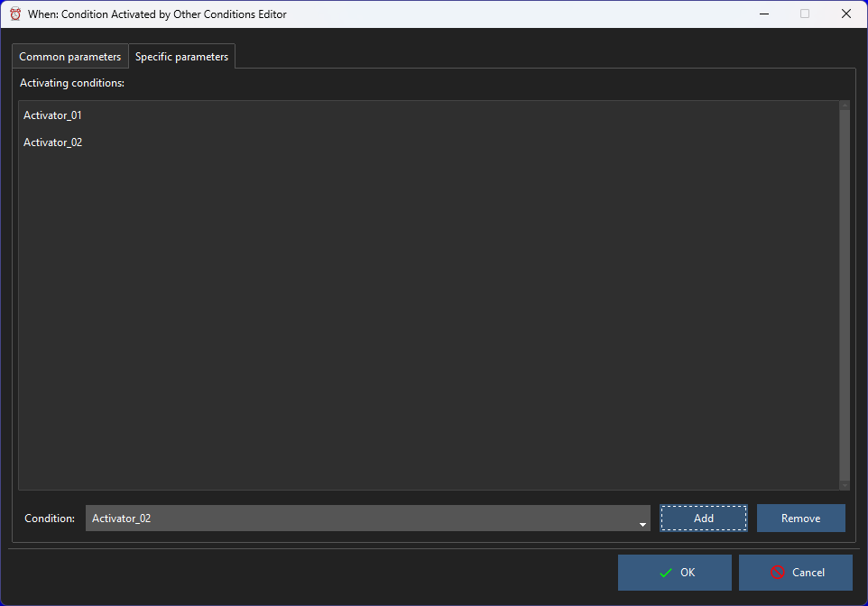Select Activator_02 in the activating conditions list
Viewport: 868px width, 606px height.
(x=52, y=142)
